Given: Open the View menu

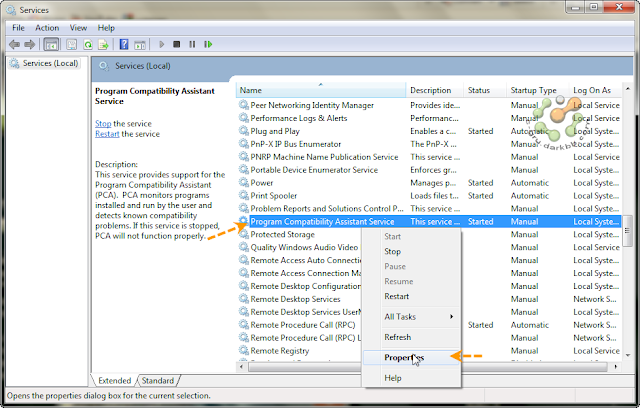Looking at the screenshot, I should pos(78,28).
